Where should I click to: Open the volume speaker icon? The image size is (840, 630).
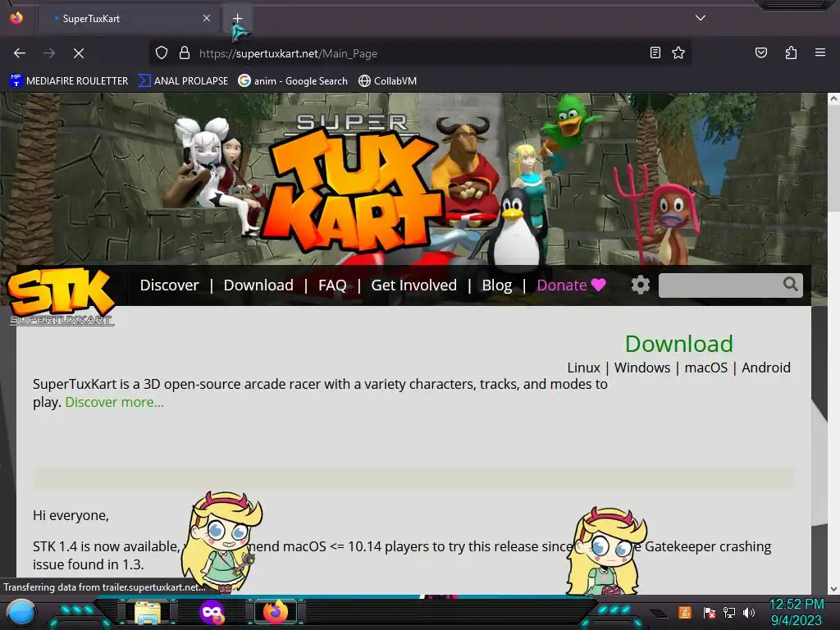(749, 612)
